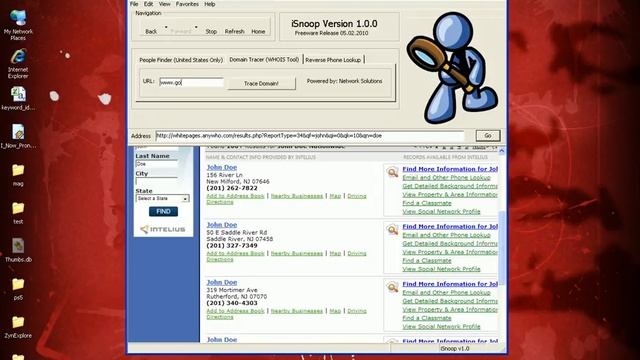Image resolution: width=640 pixels, height=360 pixels.
Task: Click phone number (201) 340-4303
Action: pyautogui.click(x=232, y=303)
